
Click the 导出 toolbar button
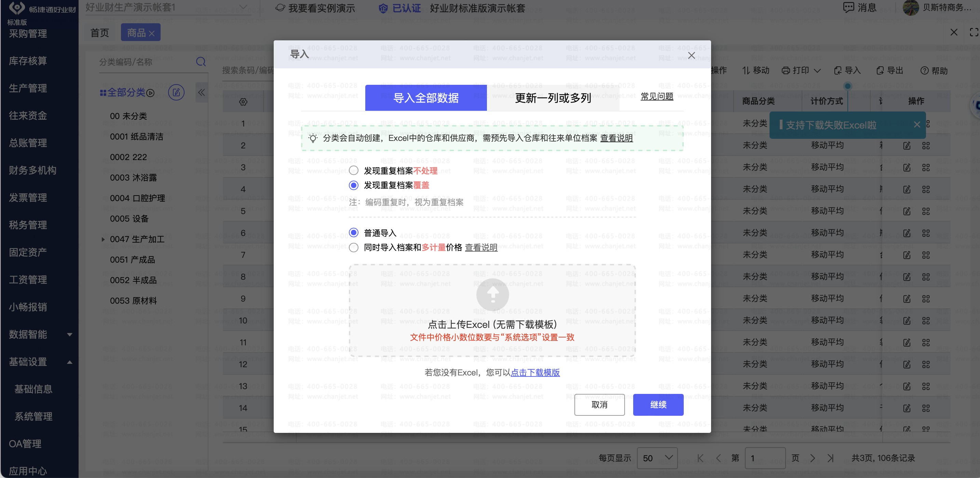(890, 70)
